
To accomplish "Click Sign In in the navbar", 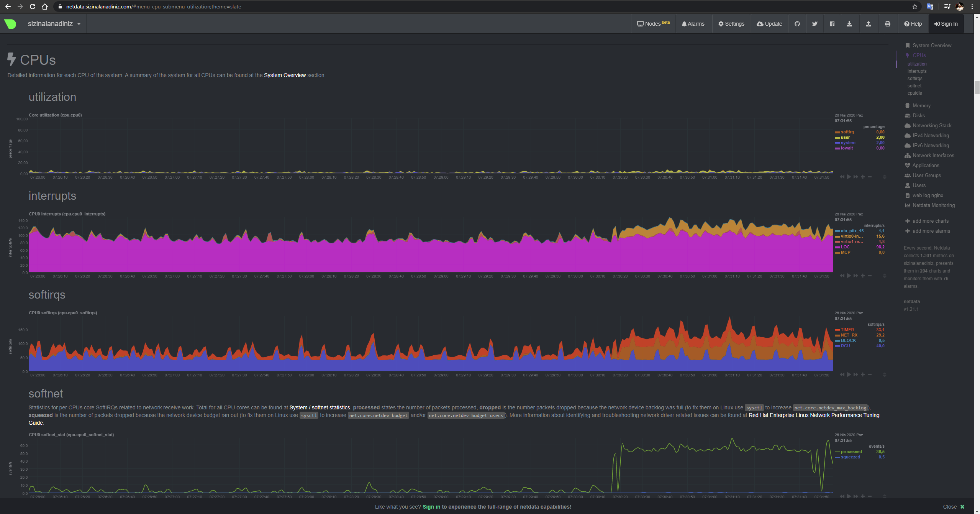I will pos(946,24).
